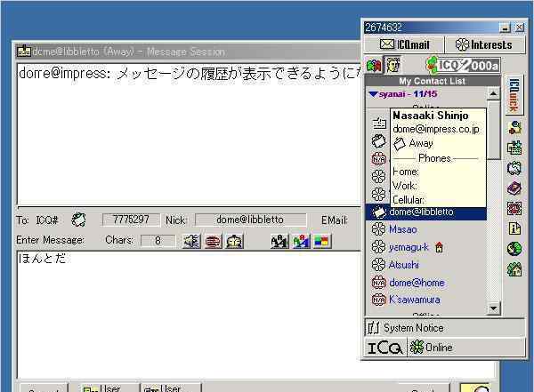Click third ICQuick sidebar icon with purple flower
The image size is (534, 392).
[x=514, y=168]
